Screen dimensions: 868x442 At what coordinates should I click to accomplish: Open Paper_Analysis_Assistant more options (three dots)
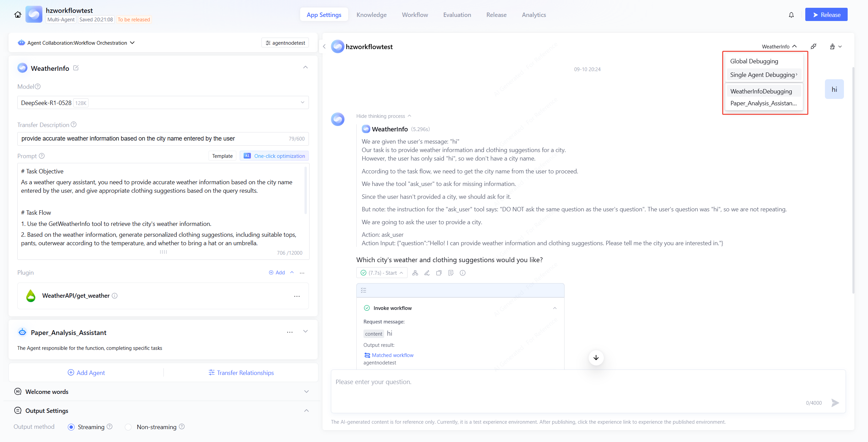[290, 332]
